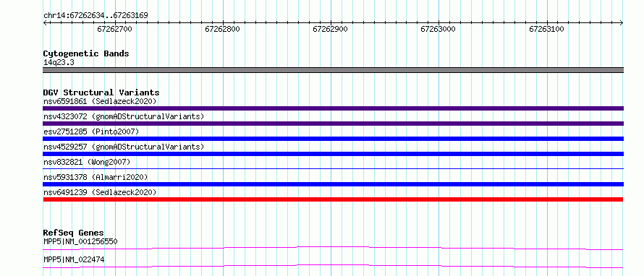Viewport: 644px width, 276px height.
Task: Click the 14q23.3 band label
Action: pos(59,63)
